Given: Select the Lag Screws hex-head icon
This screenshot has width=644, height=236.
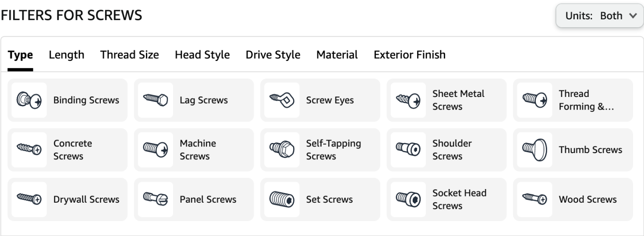Looking at the screenshot, I should pos(156,100).
